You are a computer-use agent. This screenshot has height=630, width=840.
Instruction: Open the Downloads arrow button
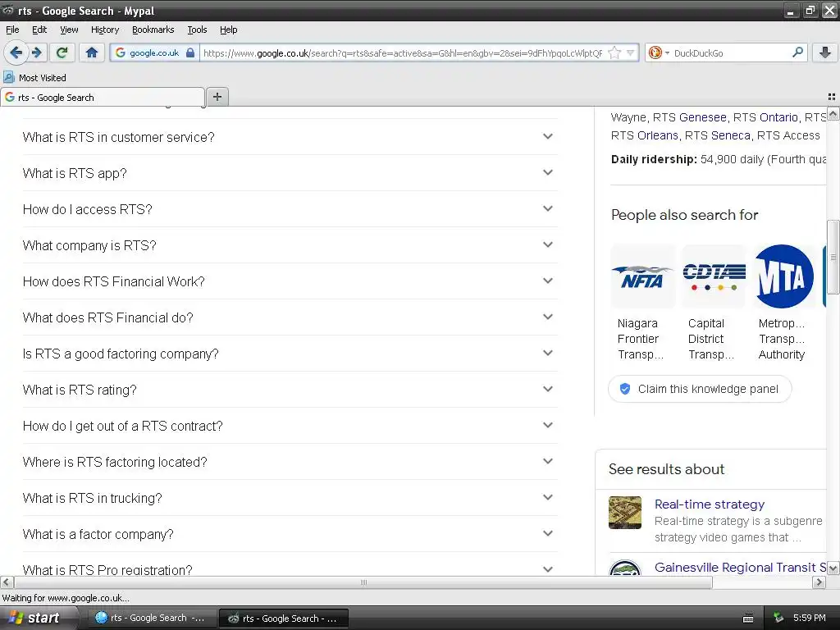[x=825, y=52]
